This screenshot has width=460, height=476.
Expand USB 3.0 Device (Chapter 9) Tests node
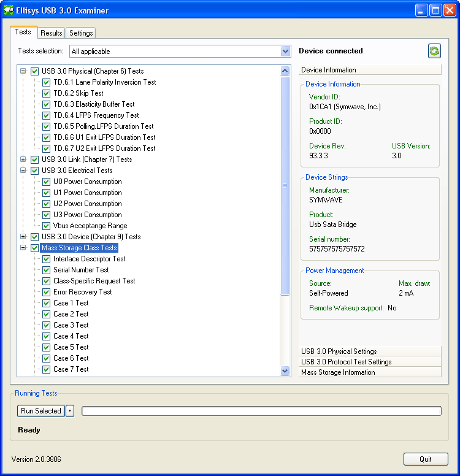click(23, 237)
